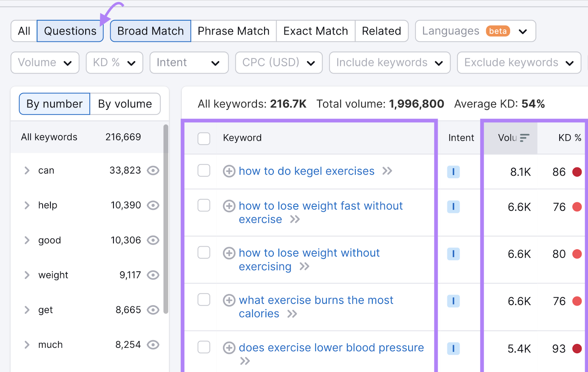
Task: Expand the 'help' keyword group
Action: pyautogui.click(x=26, y=205)
